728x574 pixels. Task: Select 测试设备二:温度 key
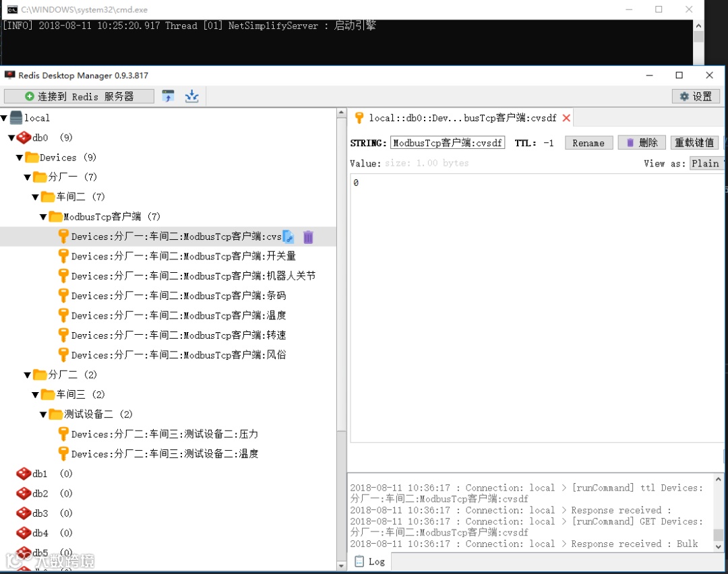click(164, 454)
